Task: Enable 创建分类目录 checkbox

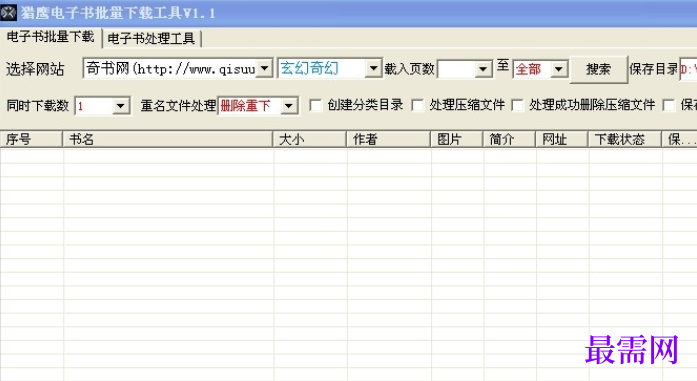Action: (315, 105)
